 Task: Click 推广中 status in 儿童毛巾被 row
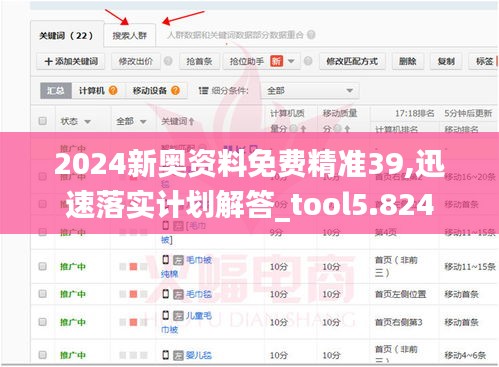[x=73, y=322]
